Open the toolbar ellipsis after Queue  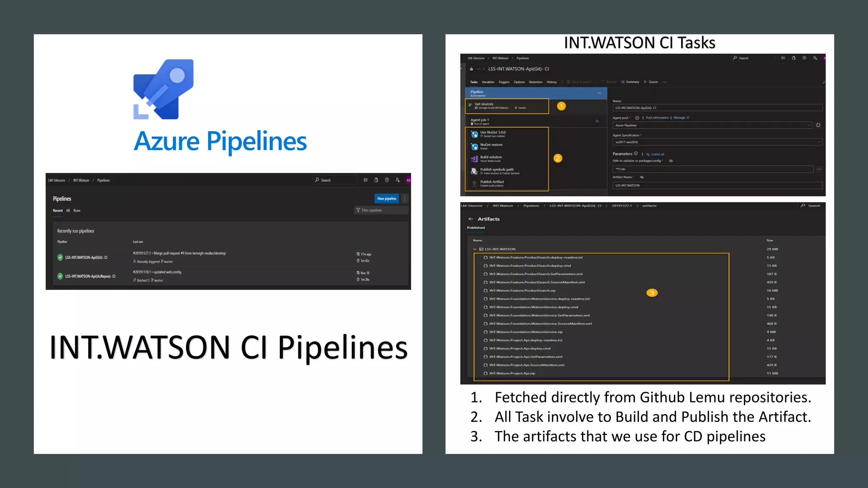[664, 82]
